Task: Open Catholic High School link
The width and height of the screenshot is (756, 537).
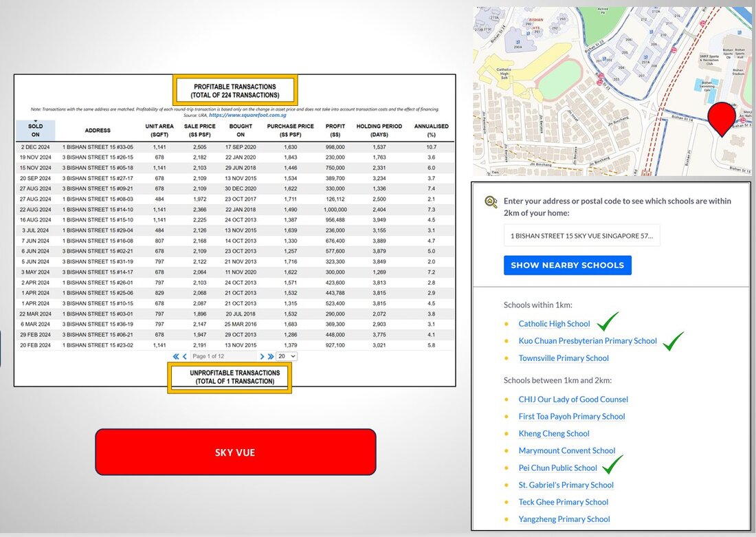Action: click(x=554, y=324)
